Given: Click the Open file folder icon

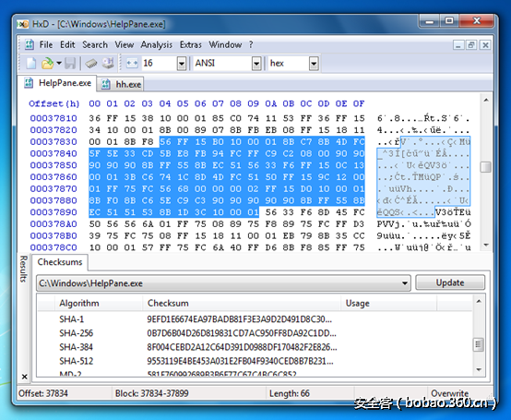Looking at the screenshot, I should point(47,63).
